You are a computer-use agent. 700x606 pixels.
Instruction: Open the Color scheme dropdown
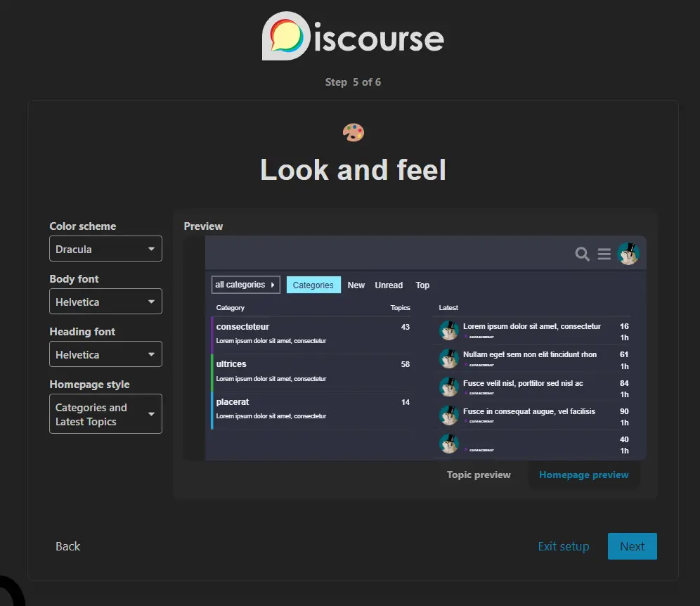105,248
